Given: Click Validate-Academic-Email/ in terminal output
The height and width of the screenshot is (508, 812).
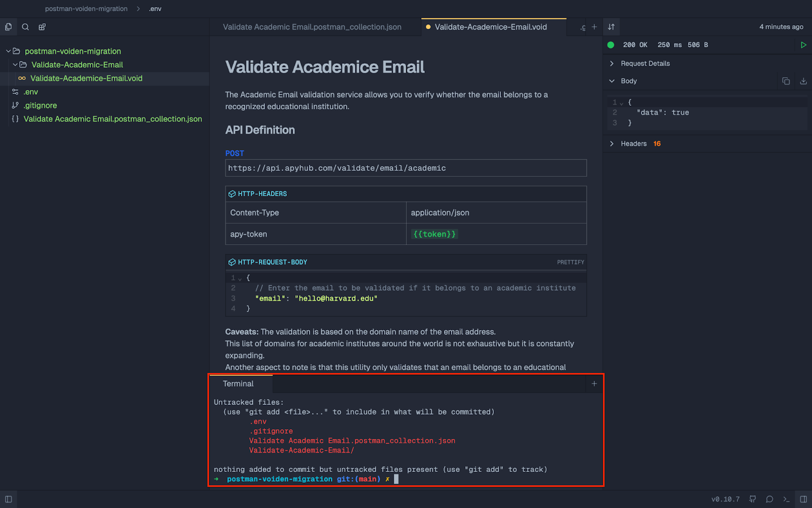Looking at the screenshot, I should click(x=301, y=451).
